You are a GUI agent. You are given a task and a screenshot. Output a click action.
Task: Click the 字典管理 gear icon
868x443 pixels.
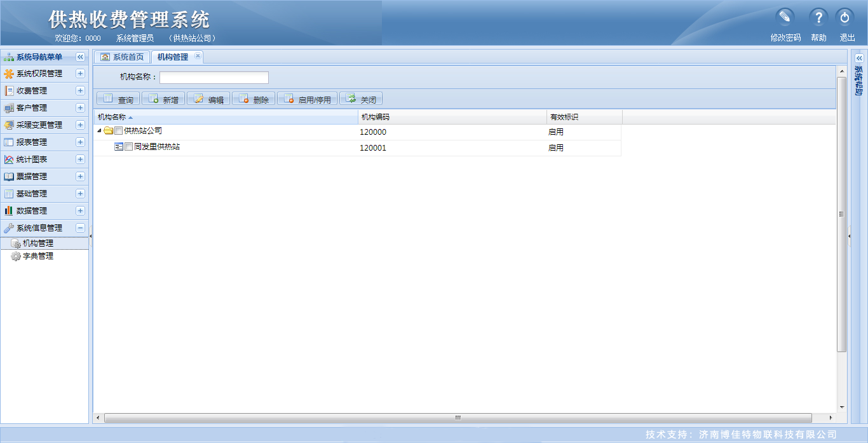[x=16, y=256]
